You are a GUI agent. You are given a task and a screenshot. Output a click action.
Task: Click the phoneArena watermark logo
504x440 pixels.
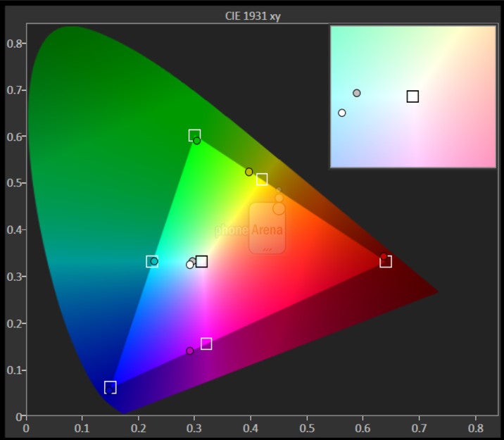click(x=267, y=229)
